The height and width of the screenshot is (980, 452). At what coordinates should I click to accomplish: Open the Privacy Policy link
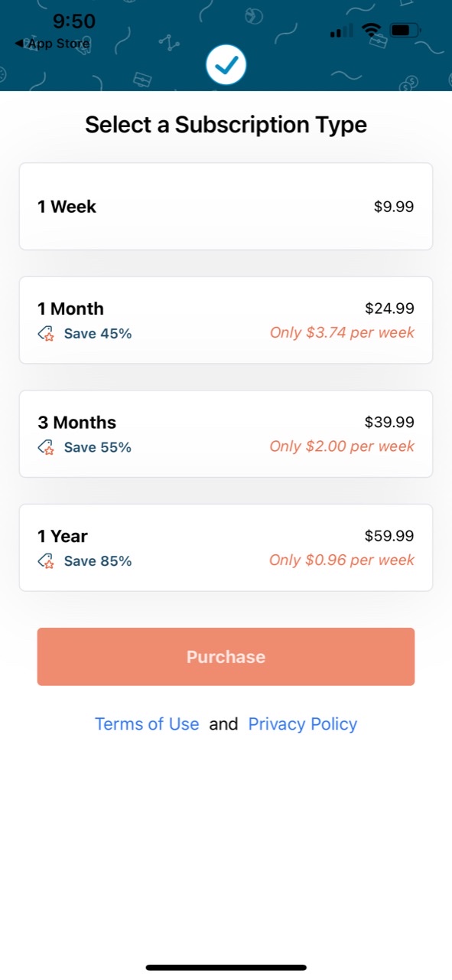[302, 724]
